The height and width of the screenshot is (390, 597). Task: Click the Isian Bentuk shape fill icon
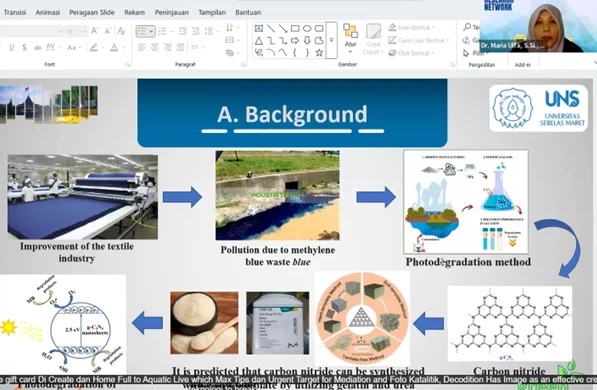(393, 27)
